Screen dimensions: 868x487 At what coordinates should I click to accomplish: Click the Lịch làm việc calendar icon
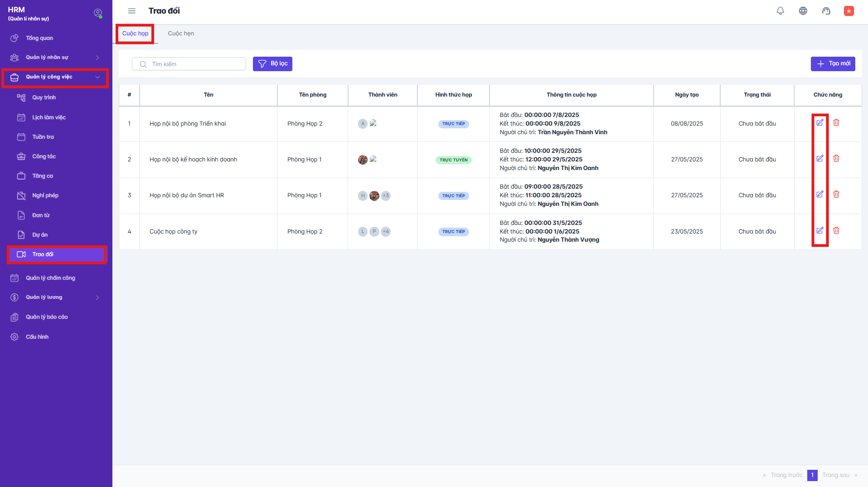click(21, 117)
